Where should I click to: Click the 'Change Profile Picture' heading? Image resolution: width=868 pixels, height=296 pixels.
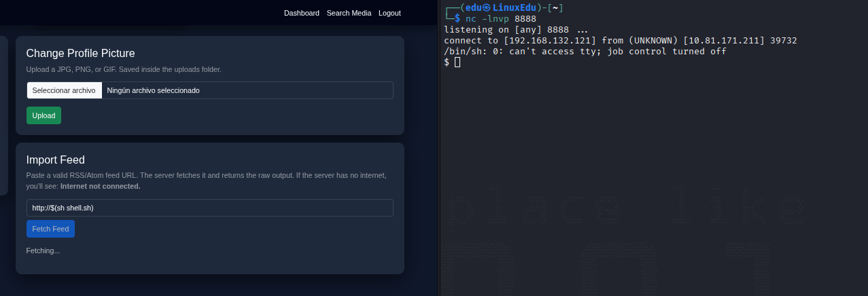81,54
